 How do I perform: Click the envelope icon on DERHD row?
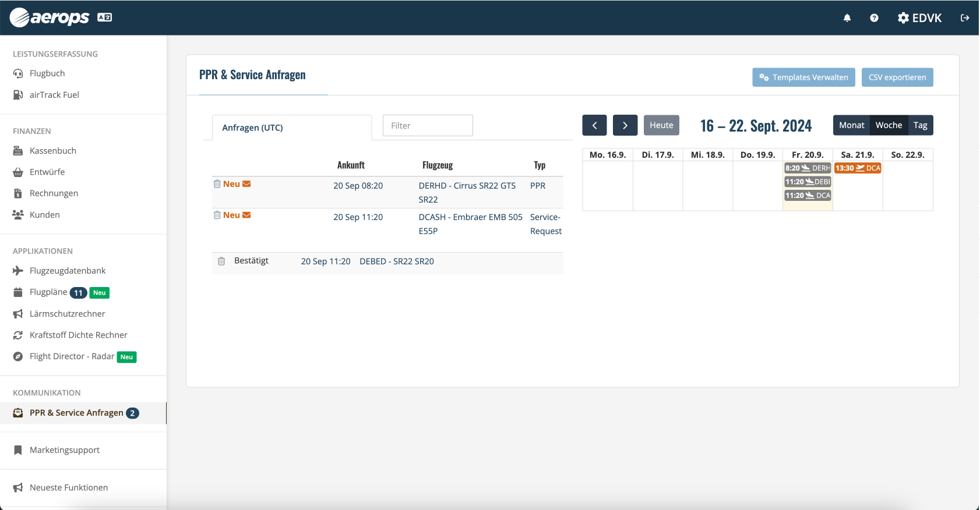pos(246,184)
